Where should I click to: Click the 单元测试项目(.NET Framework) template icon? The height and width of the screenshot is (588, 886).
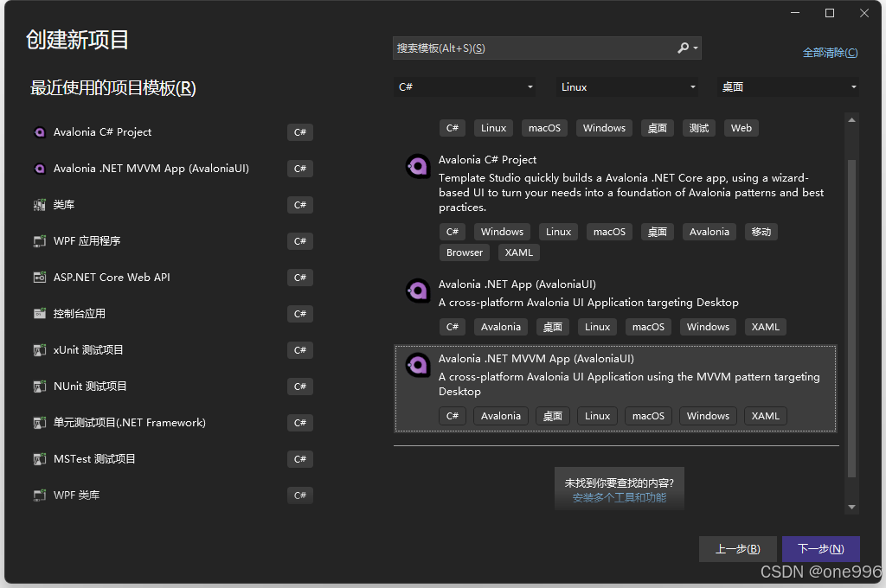tap(40, 423)
